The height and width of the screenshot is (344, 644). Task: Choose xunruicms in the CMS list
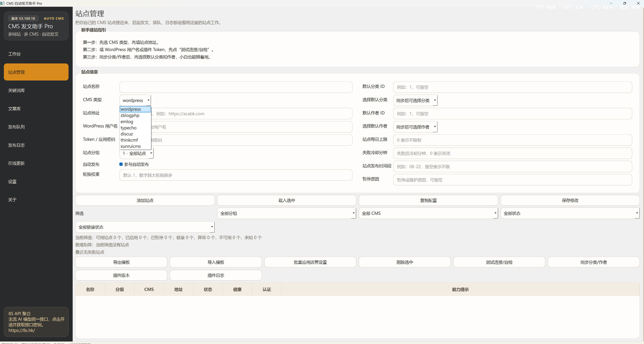pyautogui.click(x=135, y=146)
